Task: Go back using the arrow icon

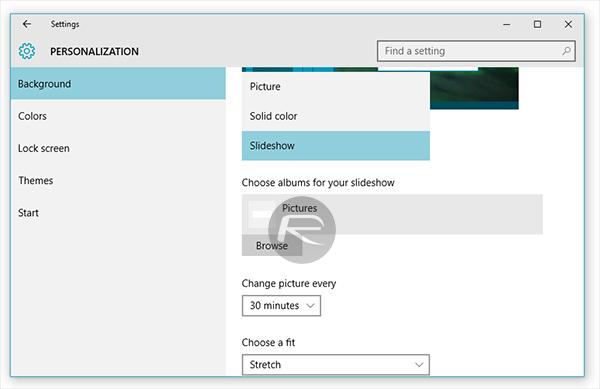Action: click(27, 24)
